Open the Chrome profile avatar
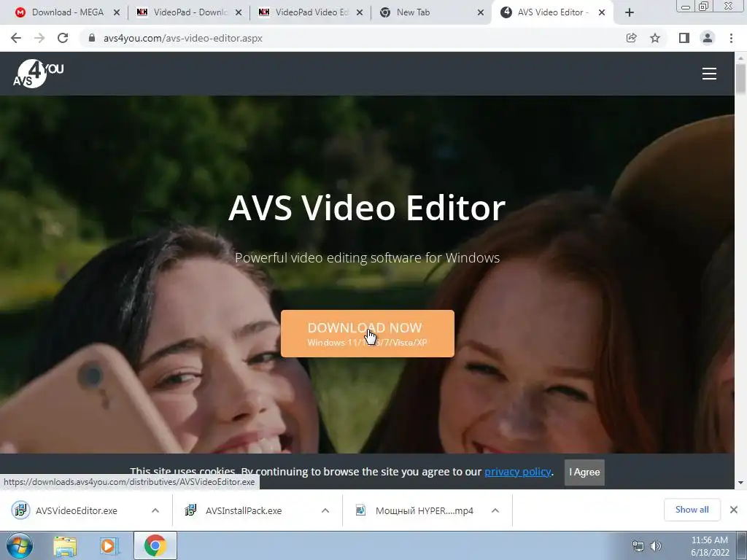Image resolution: width=747 pixels, height=560 pixels. [708, 38]
